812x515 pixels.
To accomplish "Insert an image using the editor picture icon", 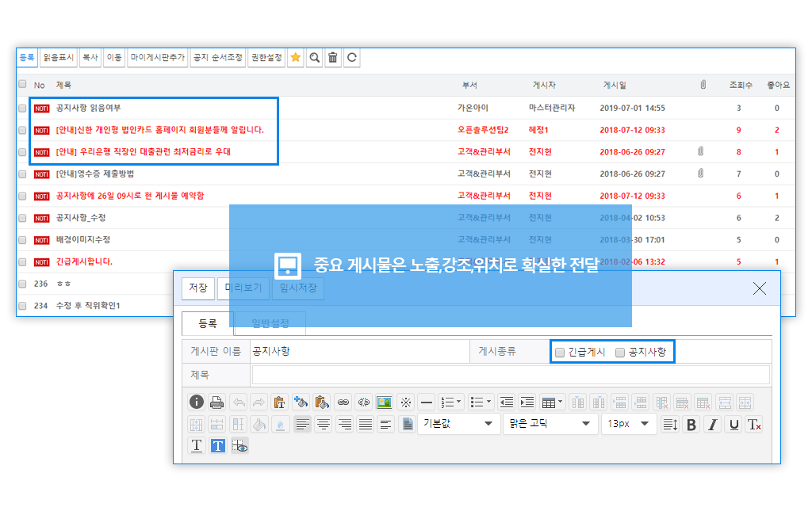I will click(385, 402).
